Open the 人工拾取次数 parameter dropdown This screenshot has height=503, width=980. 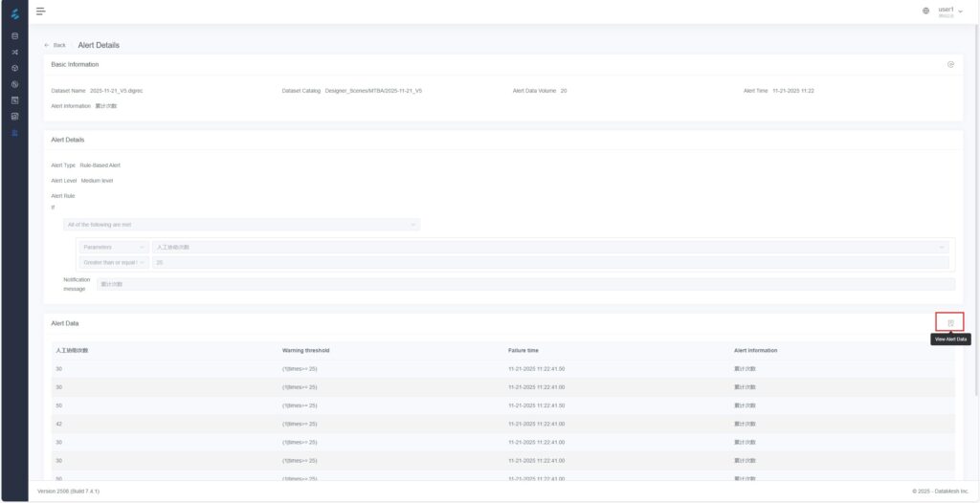tap(549, 247)
